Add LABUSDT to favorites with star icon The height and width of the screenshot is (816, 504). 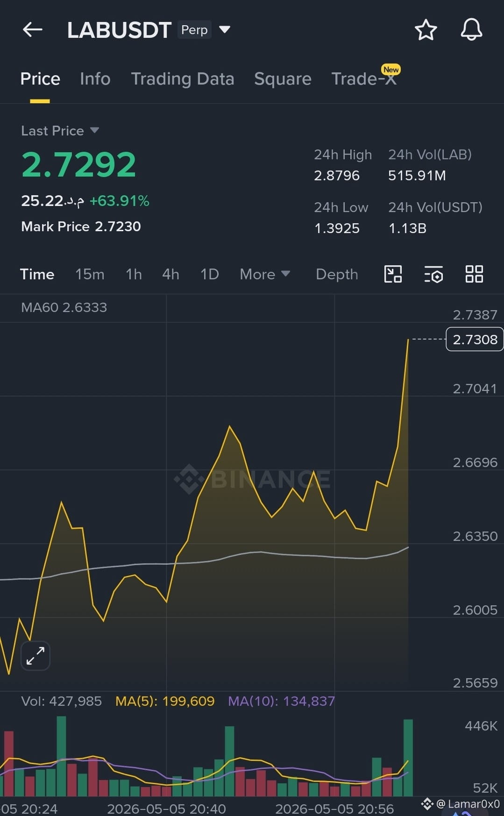[x=426, y=30]
